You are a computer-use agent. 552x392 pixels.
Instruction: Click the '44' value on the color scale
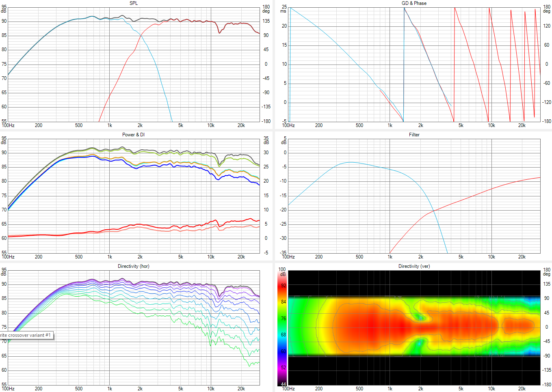[x=284, y=384]
